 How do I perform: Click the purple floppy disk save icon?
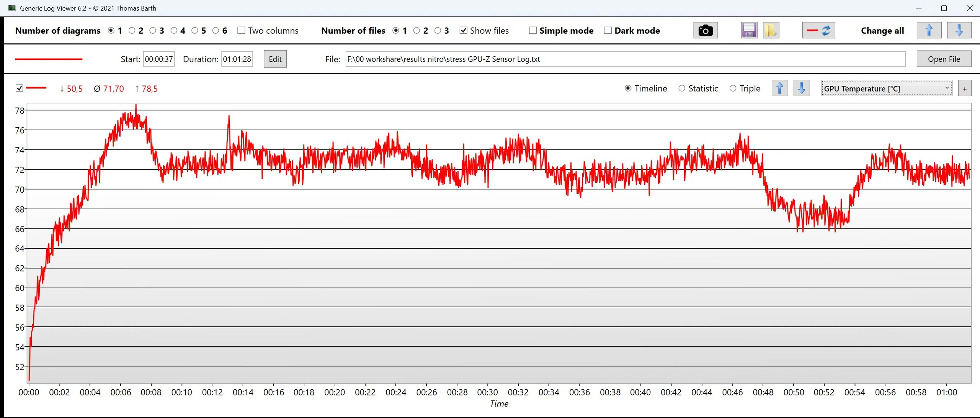749,30
